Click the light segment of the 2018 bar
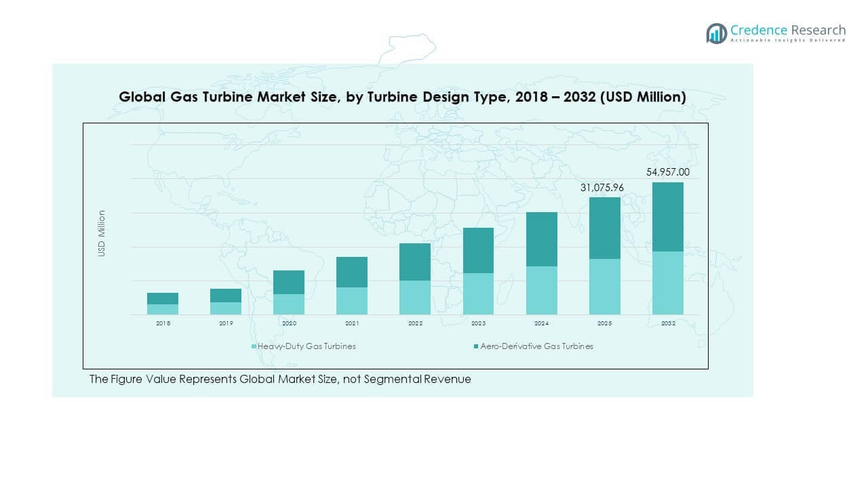Viewport: 868px width, 488px height. point(162,310)
